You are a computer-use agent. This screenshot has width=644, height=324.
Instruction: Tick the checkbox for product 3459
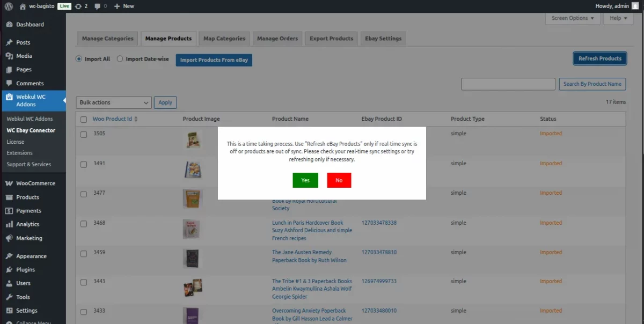[84, 254]
